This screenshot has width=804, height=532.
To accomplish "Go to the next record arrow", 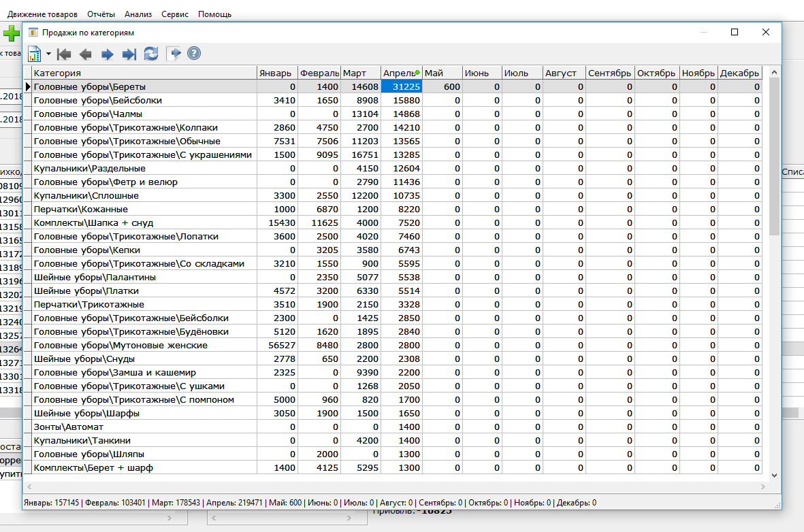I will pyautogui.click(x=107, y=54).
